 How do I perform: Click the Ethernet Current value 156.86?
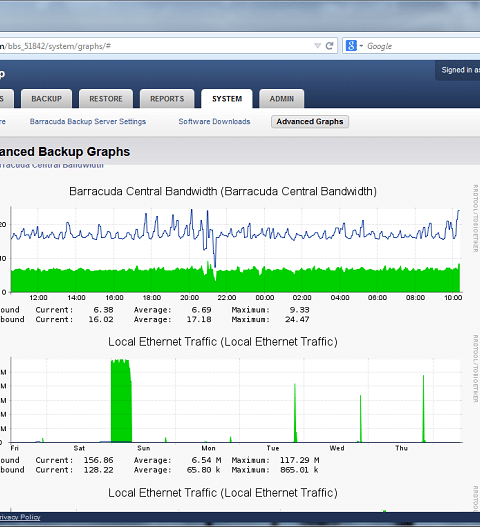coord(98,460)
